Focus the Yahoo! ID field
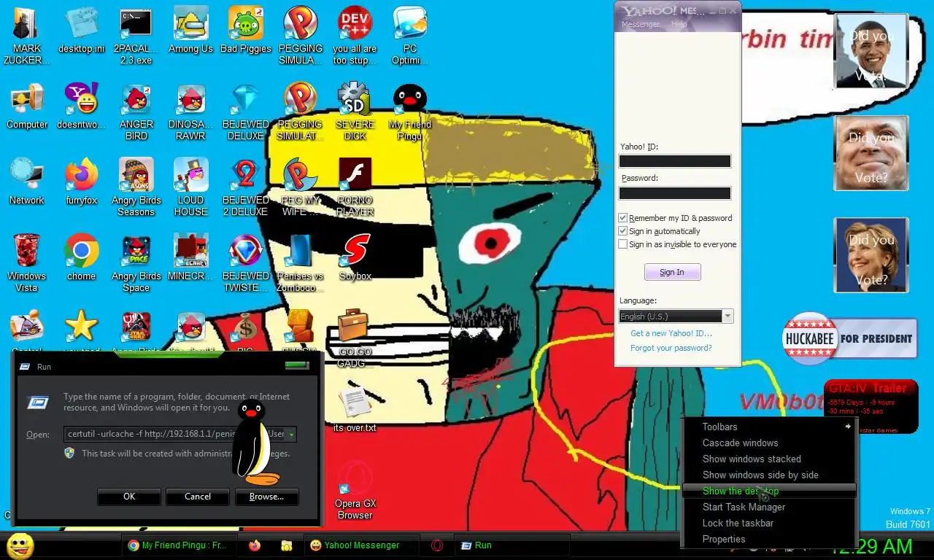This screenshot has width=934, height=560. [x=675, y=161]
